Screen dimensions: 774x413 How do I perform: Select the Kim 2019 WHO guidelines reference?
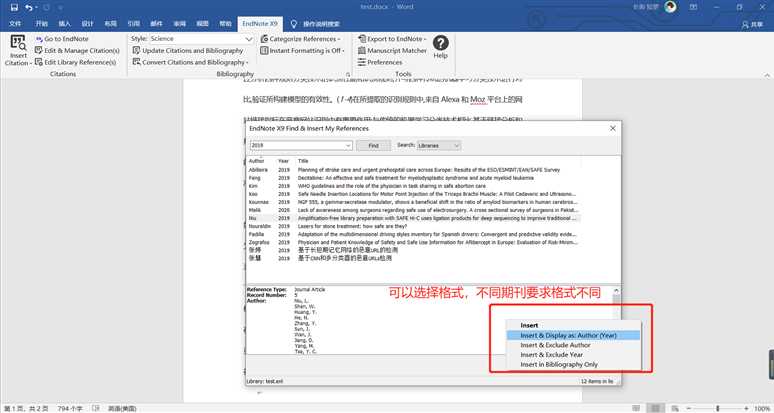(x=413, y=186)
